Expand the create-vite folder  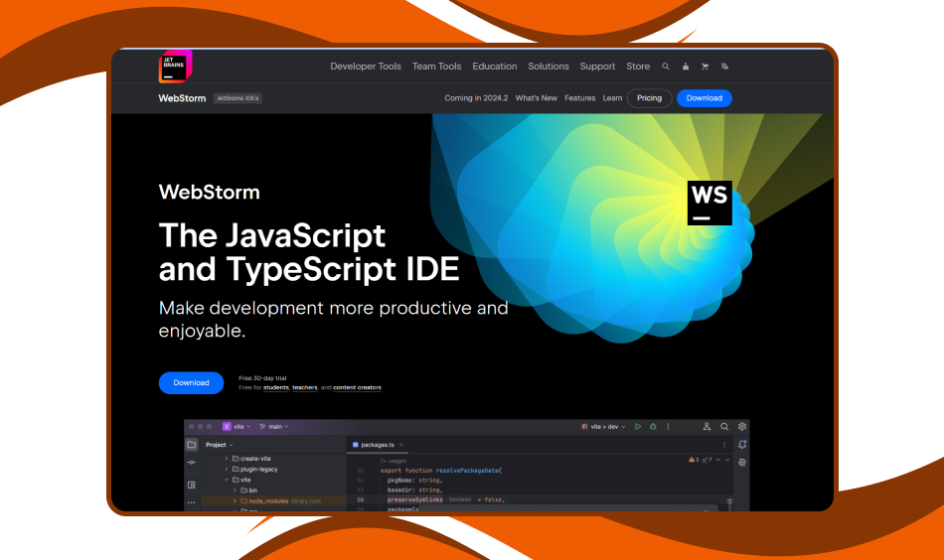pos(227,459)
